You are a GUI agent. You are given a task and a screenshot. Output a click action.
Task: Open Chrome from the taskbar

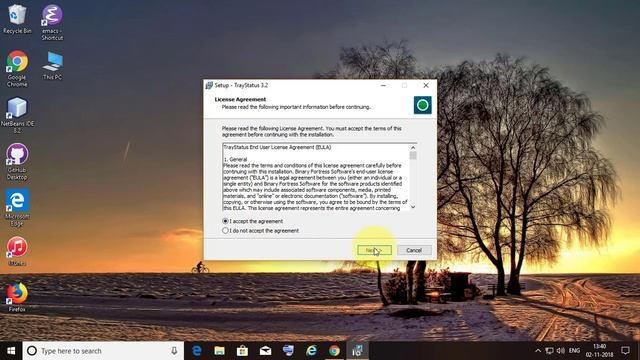(x=334, y=351)
